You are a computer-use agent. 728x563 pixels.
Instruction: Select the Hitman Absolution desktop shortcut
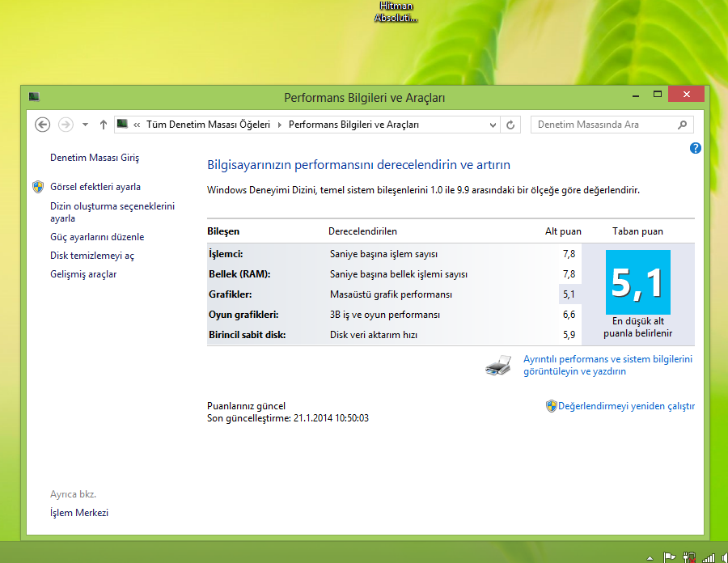(x=396, y=12)
